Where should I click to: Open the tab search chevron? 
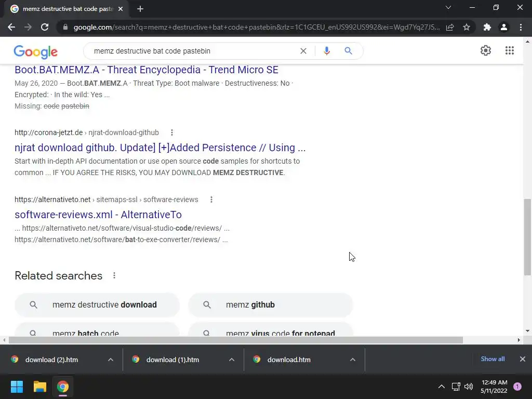point(448,7)
